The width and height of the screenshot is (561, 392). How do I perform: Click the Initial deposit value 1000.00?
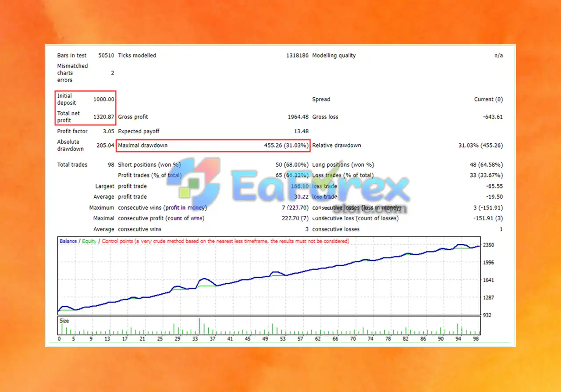[104, 100]
